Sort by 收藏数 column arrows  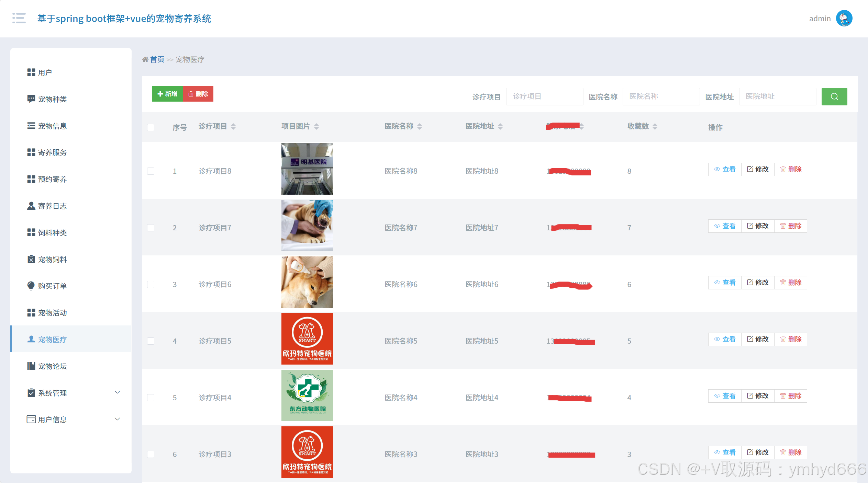pos(655,126)
